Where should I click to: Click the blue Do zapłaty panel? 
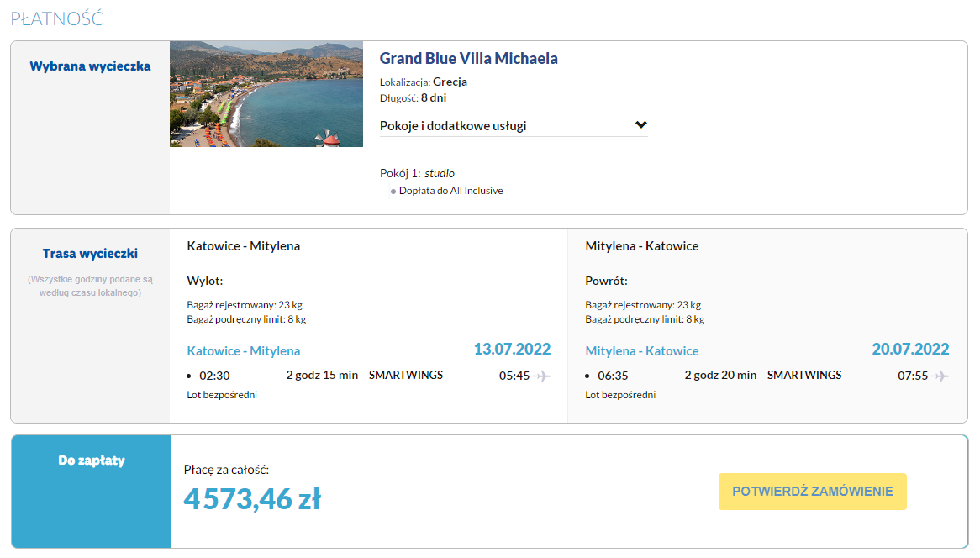pos(91,492)
